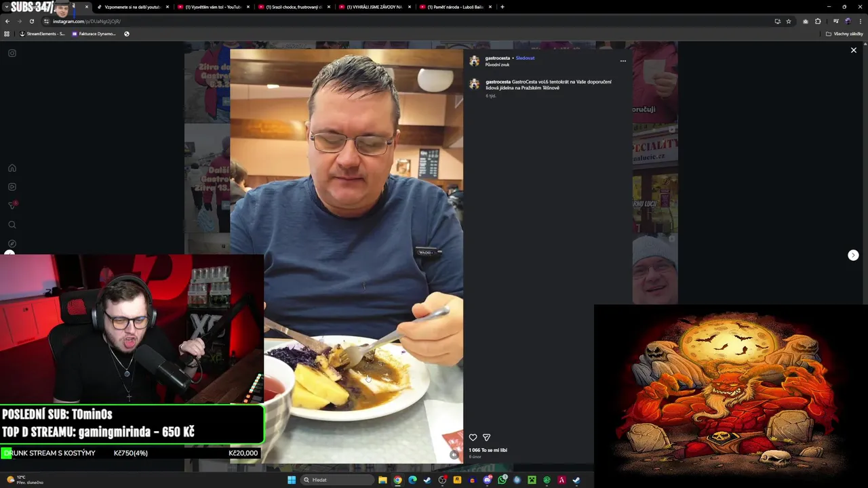Viewport: 868px width, 488px height.
Task: Open a new browser tab
Action: tap(502, 7)
